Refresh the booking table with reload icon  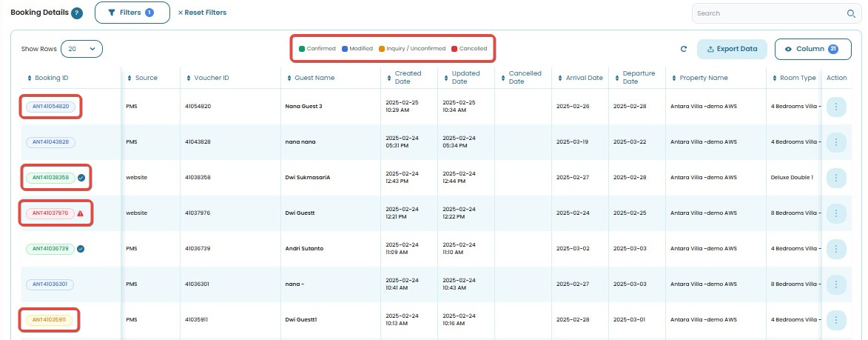coord(684,49)
